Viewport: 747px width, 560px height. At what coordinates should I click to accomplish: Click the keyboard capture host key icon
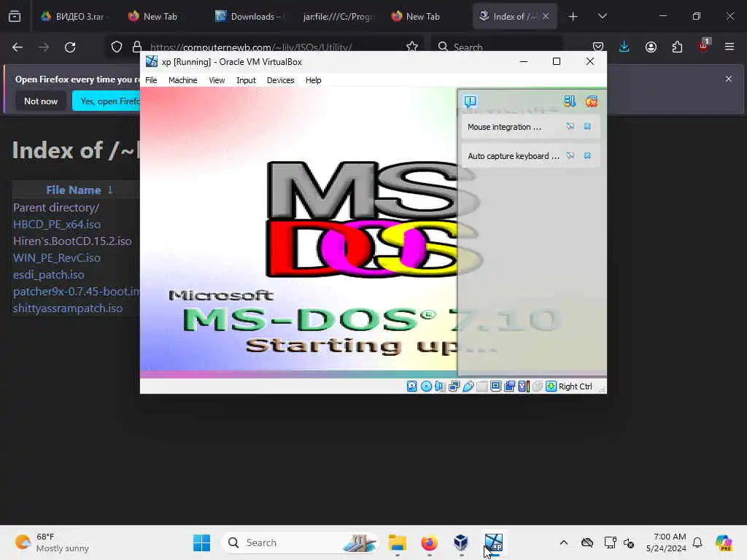coord(551,386)
